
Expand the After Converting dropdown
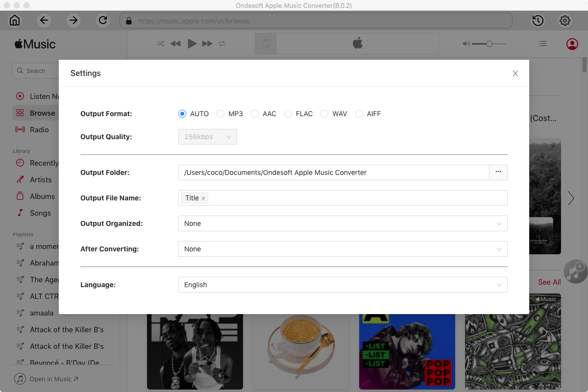[x=343, y=249]
